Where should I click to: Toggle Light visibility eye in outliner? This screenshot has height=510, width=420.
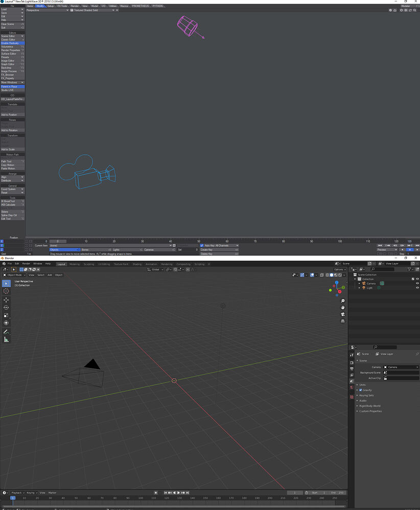point(417,288)
